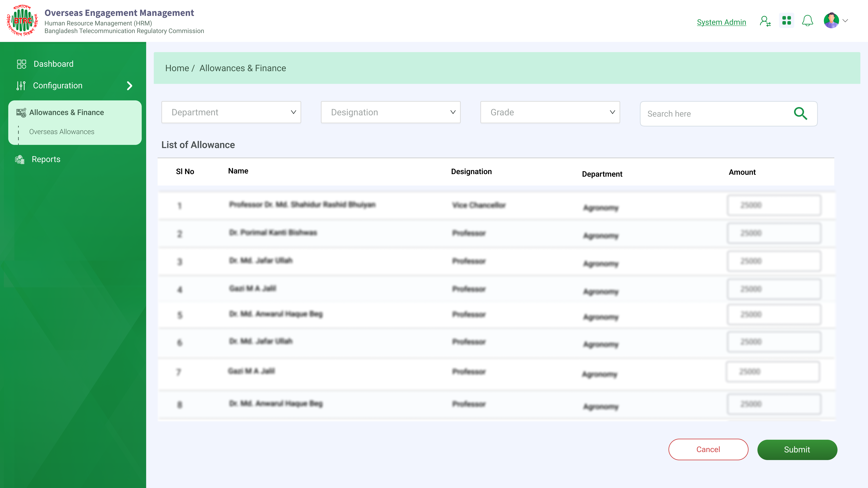The image size is (868, 488).
Task: Open the Department dropdown
Action: point(231,112)
